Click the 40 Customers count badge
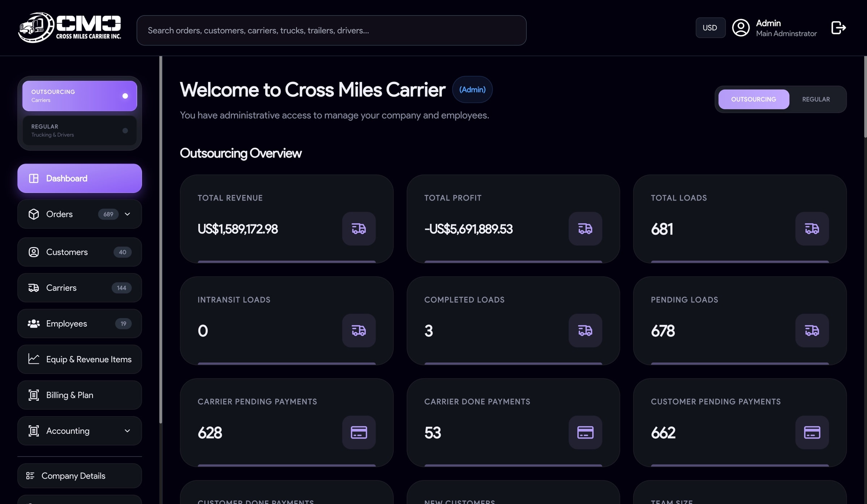 click(122, 252)
